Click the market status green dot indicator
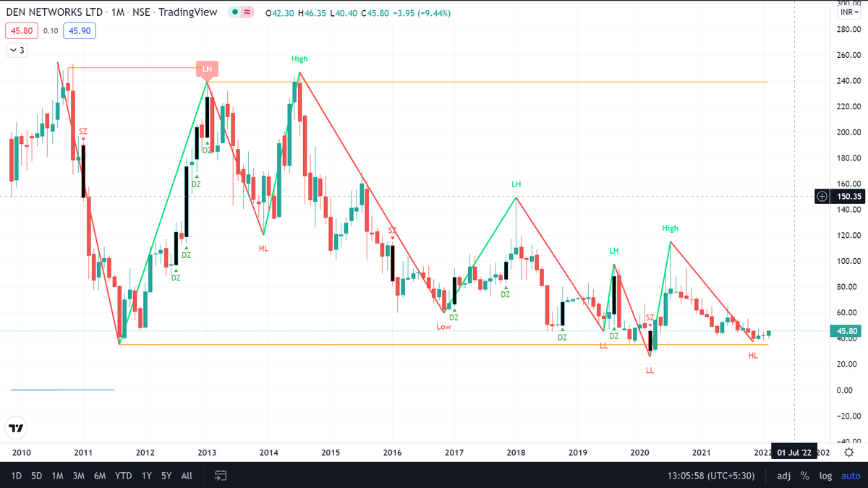 (x=235, y=13)
